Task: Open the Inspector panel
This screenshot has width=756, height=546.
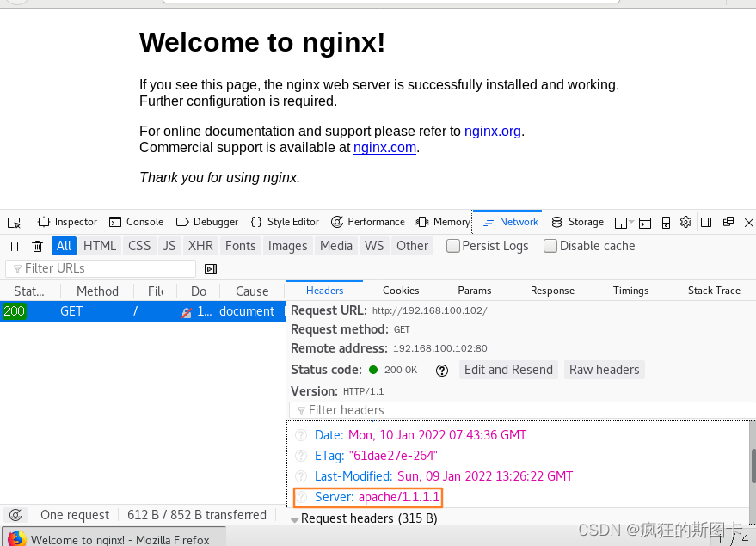Action: pyautogui.click(x=67, y=222)
